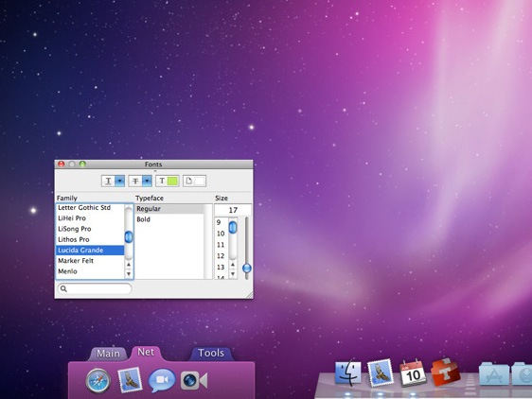Screen dimensions: 532x399
Task: Select LiSong Pro font family
Action: (x=90, y=229)
